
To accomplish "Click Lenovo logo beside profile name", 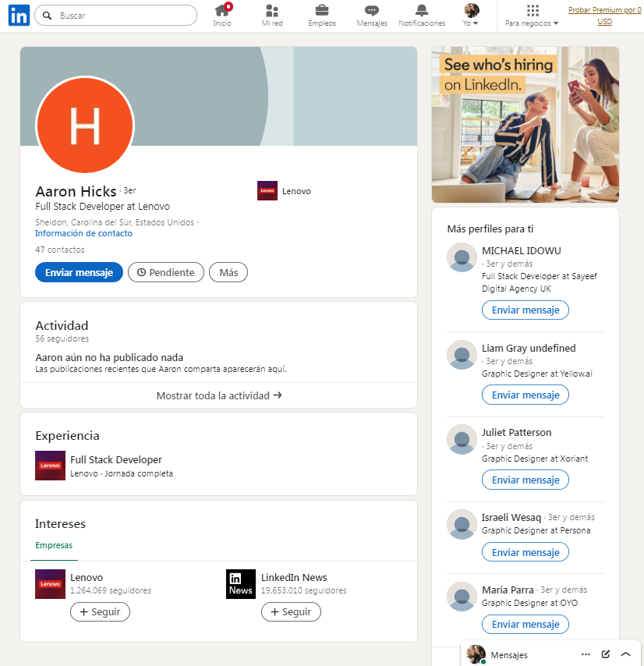I will [x=267, y=191].
